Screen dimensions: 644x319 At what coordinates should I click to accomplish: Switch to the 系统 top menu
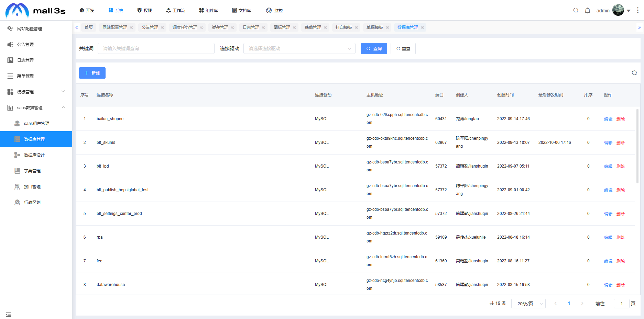pyautogui.click(x=116, y=11)
